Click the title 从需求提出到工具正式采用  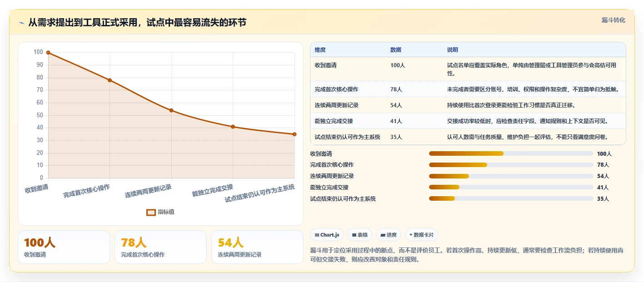tap(137, 23)
